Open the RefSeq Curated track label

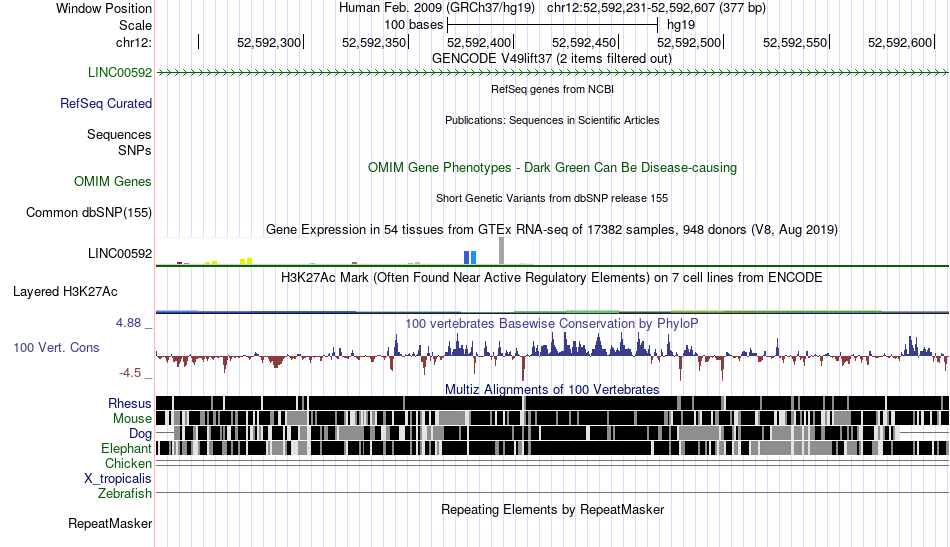(x=105, y=104)
